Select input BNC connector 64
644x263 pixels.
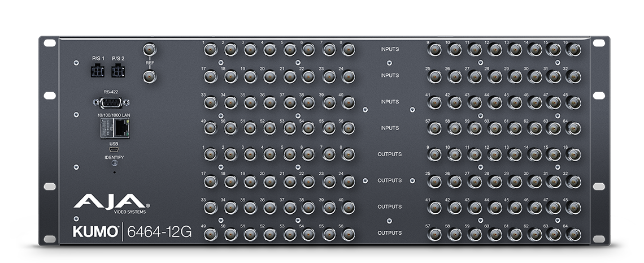(573, 128)
